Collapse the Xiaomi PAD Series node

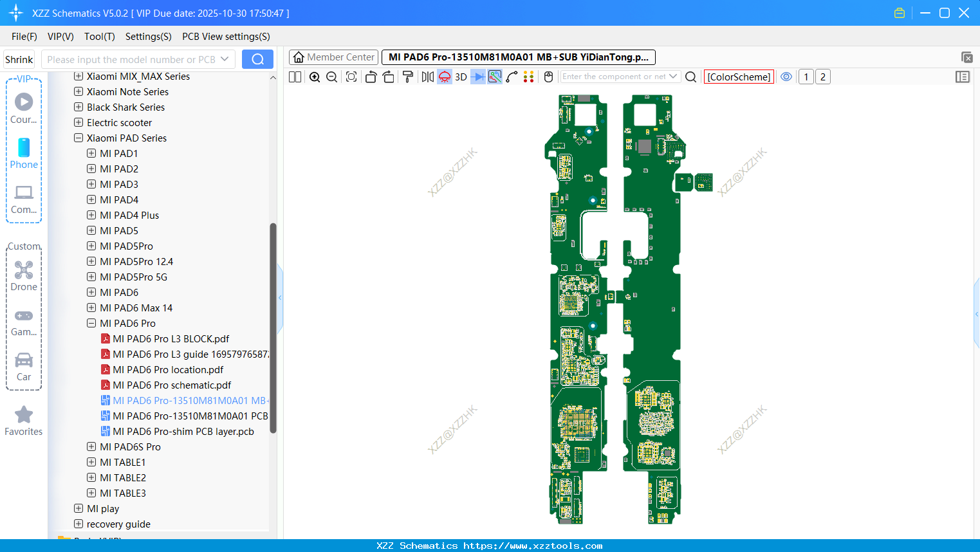pyautogui.click(x=79, y=138)
